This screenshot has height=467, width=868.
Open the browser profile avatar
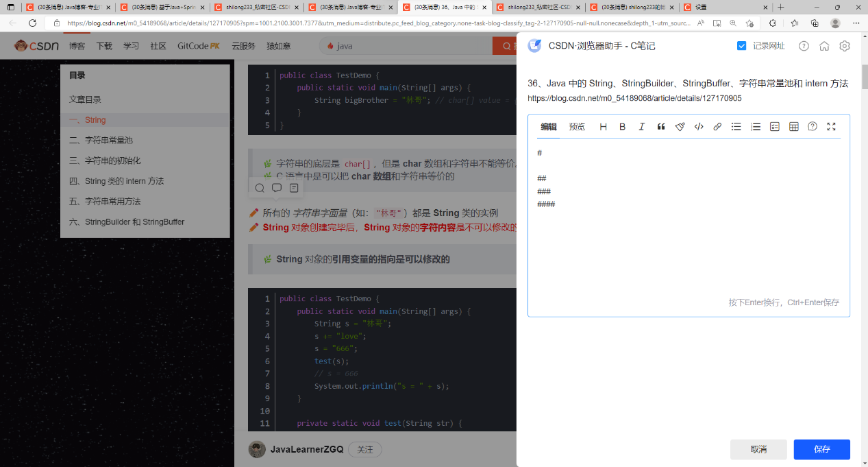tap(835, 23)
